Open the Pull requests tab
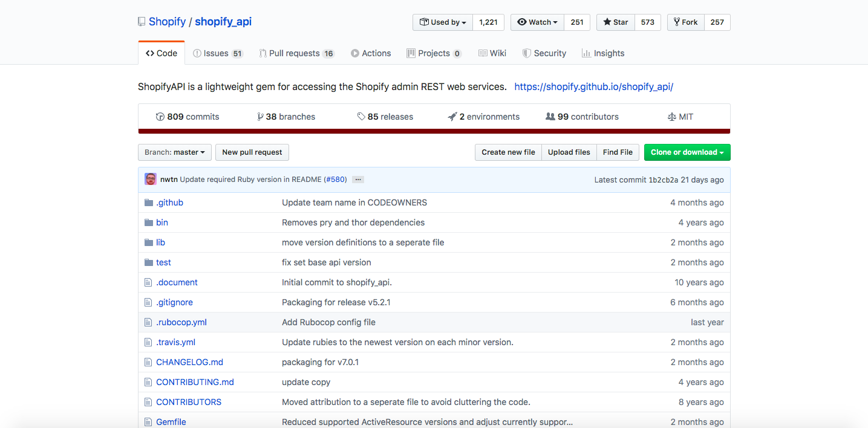 coord(297,53)
